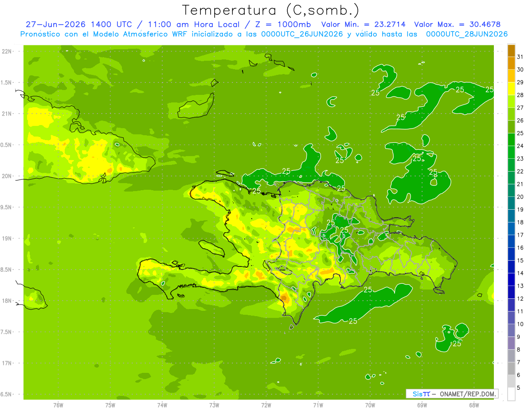Click the "75W" longitude axis label
Image resolution: width=532 pixels, height=411 pixels.
tap(110, 405)
